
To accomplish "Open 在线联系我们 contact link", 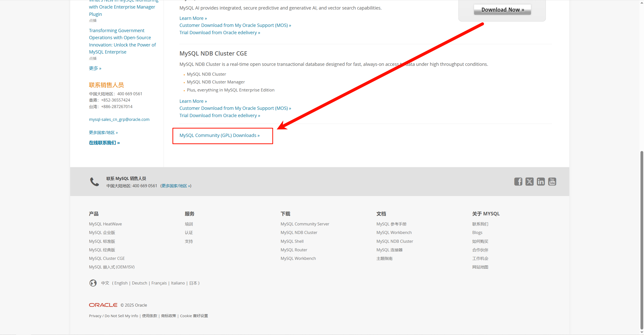I will 104,143.
